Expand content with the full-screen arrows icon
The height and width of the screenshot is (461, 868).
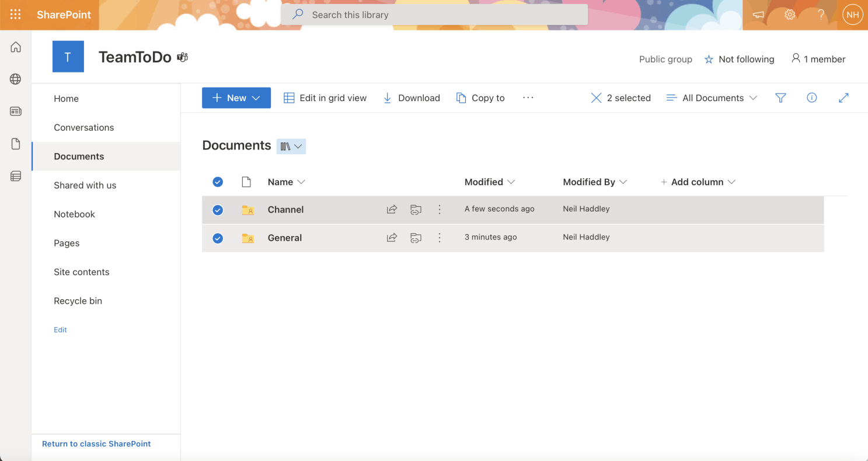[x=843, y=98]
